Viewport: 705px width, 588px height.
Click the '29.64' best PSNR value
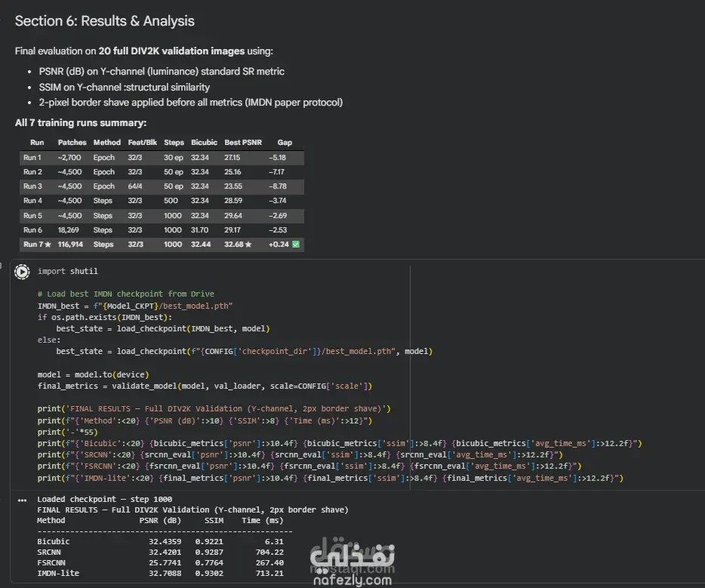[x=233, y=215]
